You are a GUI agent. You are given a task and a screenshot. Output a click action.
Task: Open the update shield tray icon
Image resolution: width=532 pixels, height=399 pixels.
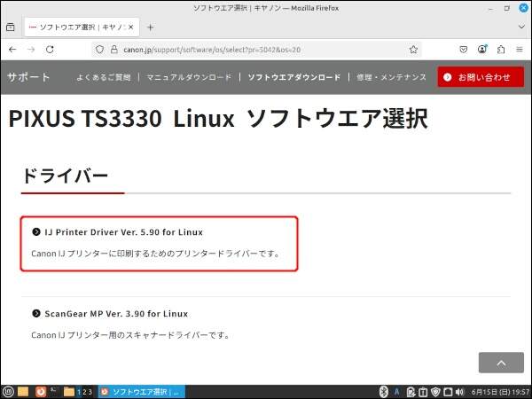coord(435,392)
